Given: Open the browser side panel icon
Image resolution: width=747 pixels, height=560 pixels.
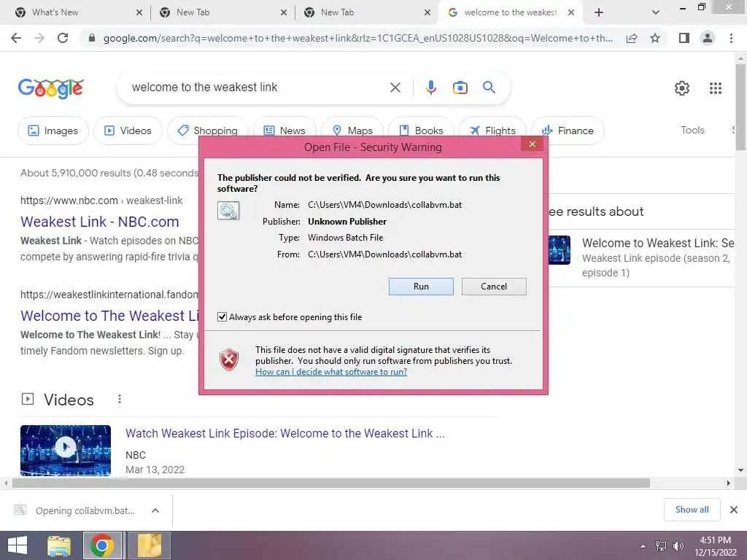Looking at the screenshot, I should tap(684, 38).
